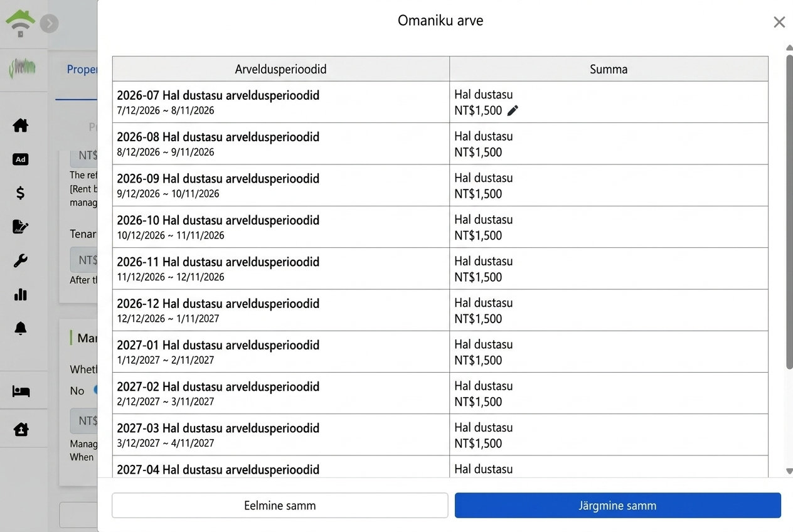793x532 pixels.
Task: Select the 2027-04 Hal dustasu billing period
Action: click(218, 469)
